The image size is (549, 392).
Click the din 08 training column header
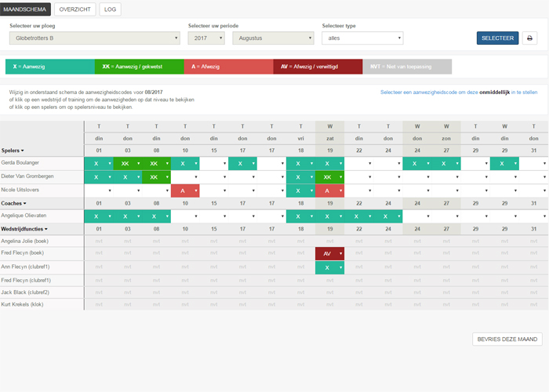click(x=156, y=139)
